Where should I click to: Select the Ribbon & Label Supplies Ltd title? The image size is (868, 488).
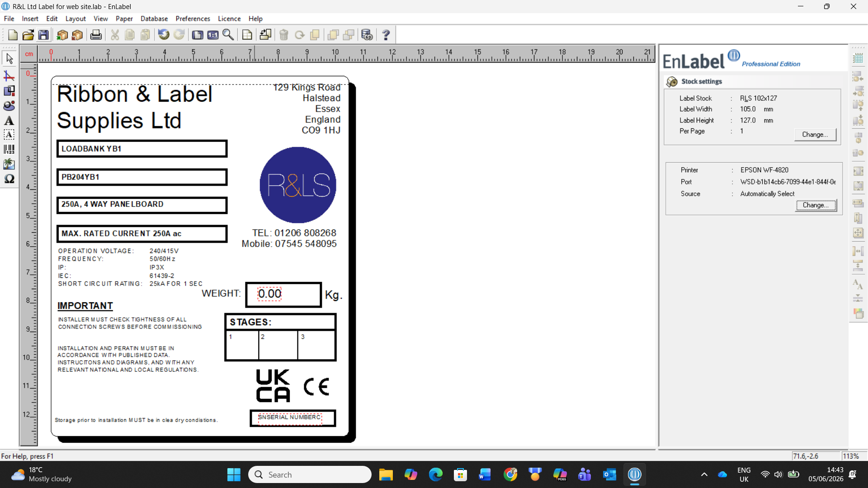135,108
